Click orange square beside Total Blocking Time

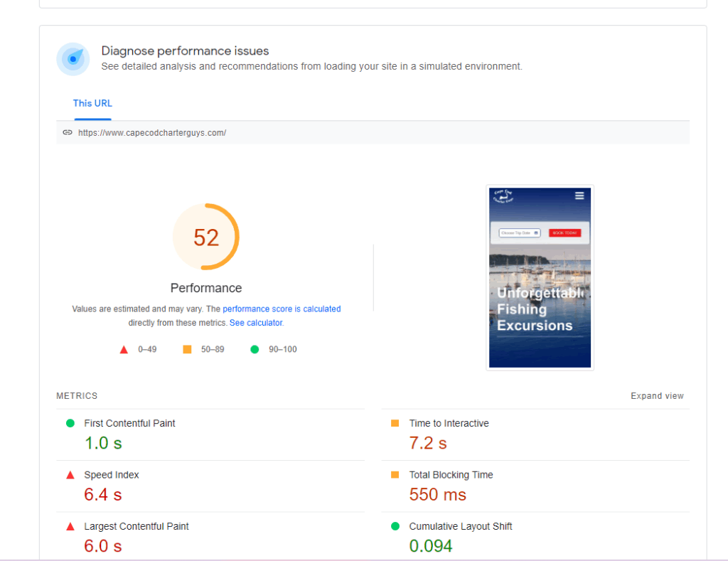point(395,475)
